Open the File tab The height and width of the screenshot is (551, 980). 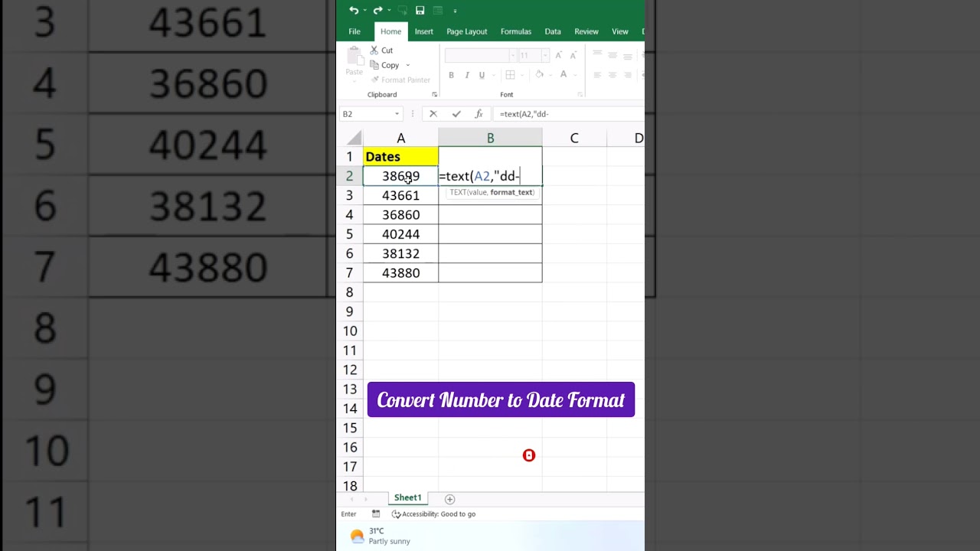point(354,31)
